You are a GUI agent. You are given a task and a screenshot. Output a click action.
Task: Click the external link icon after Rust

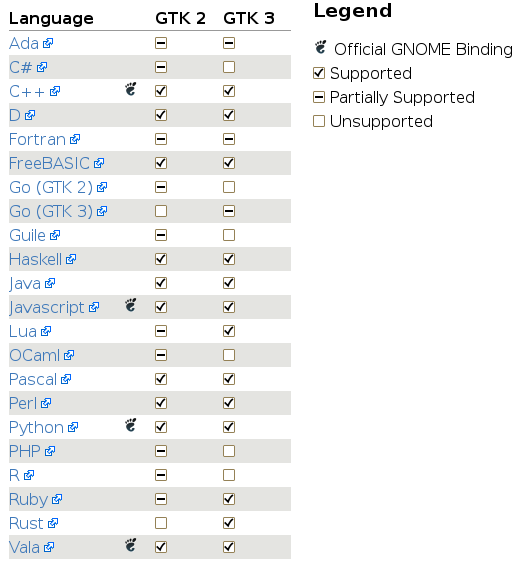tap(53, 523)
